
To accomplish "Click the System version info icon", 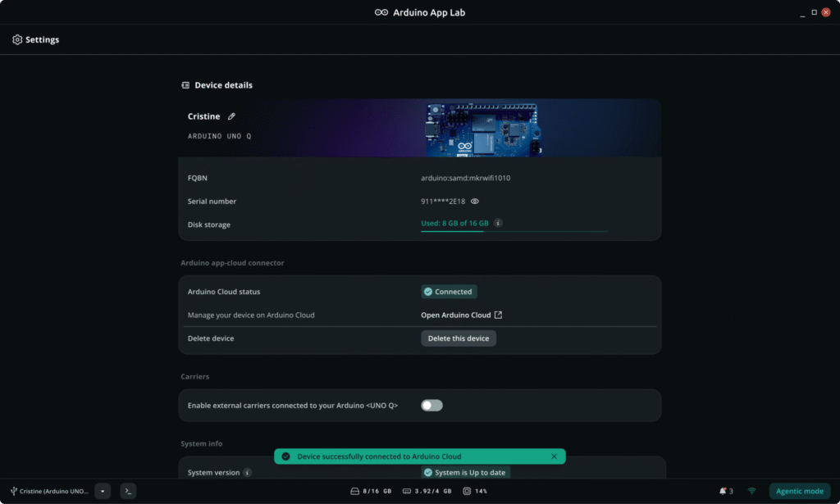I will point(248,472).
